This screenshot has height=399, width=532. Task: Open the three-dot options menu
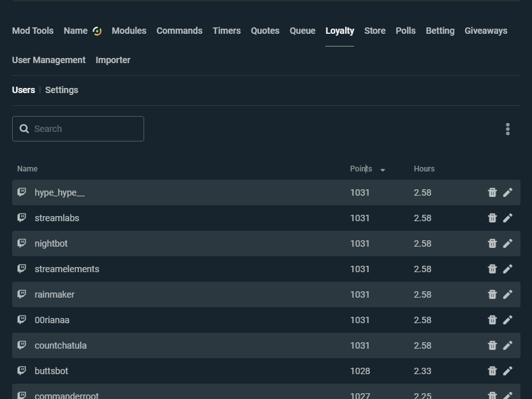(x=508, y=129)
